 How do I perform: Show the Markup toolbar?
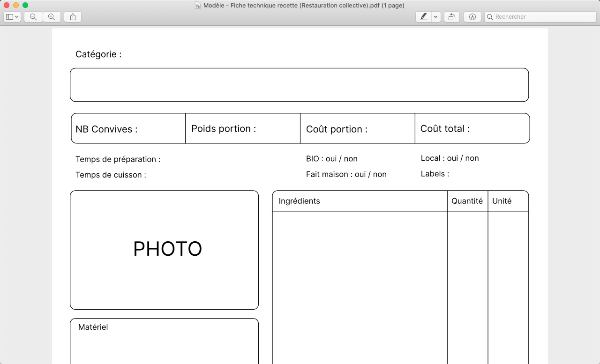coord(472,17)
